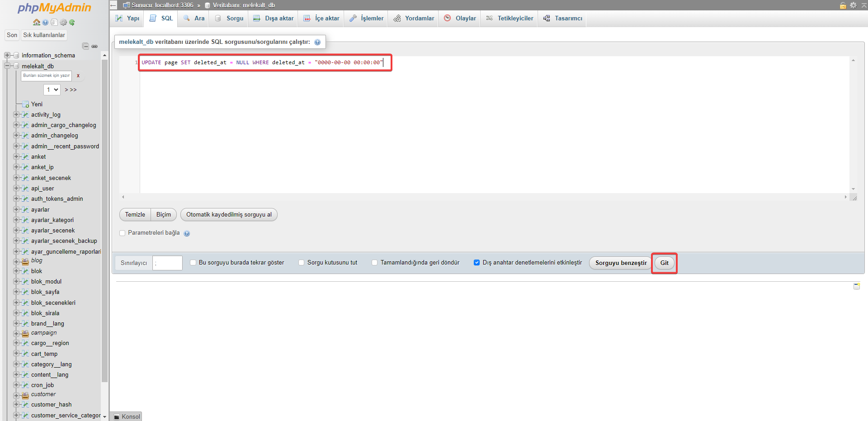The image size is (868, 421).
Task: Focus the Sınırlayıcı delimiter input field
Action: (x=167, y=263)
